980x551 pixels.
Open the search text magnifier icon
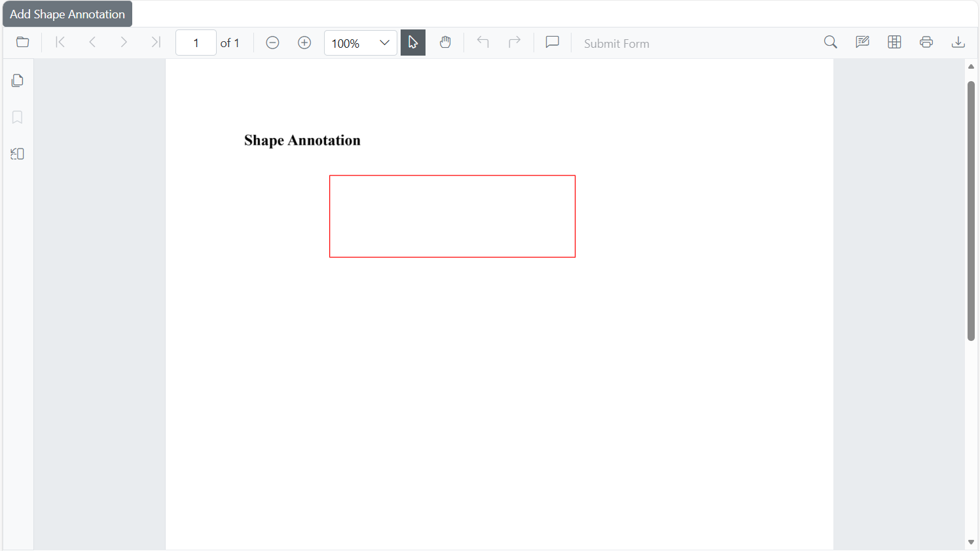pyautogui.click(x=830, y=43)
